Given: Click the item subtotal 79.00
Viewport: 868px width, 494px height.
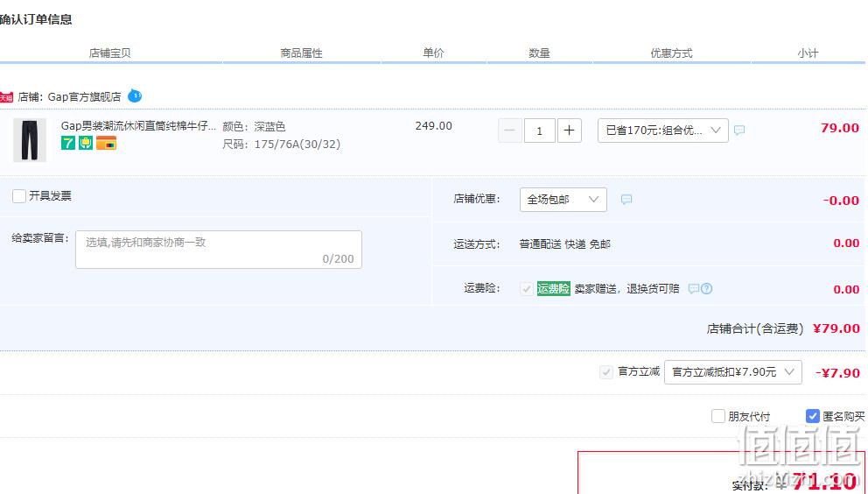Looking at the screenshot, I should pos(840,128).
